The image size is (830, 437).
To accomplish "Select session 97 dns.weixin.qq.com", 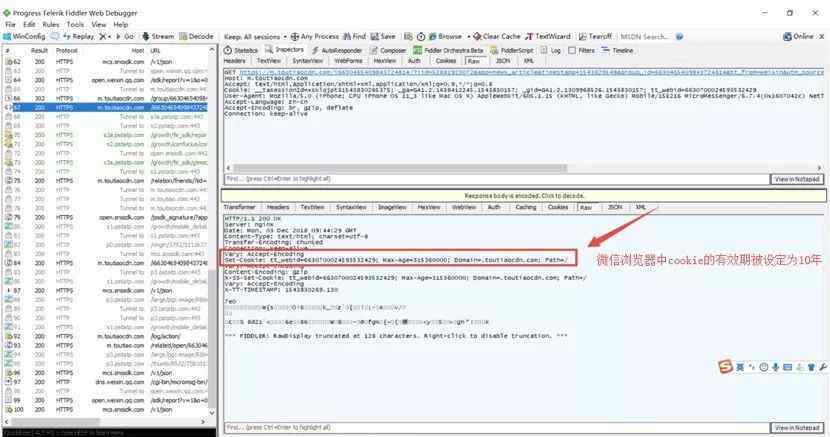I will click(x=106, y=382).
